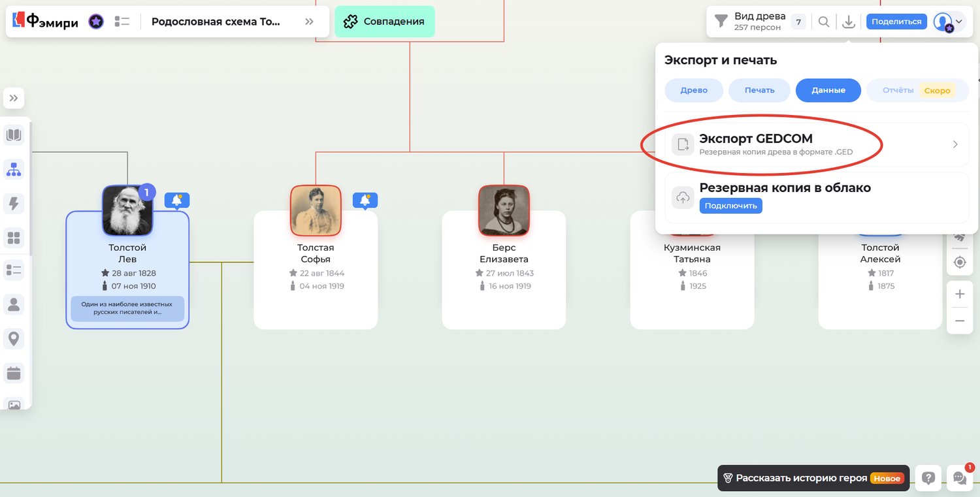Image resolution: width=980 pixels, height=497 pixels.
Task: Open the tree structure view in sidebar
Action: coord(14,169)
